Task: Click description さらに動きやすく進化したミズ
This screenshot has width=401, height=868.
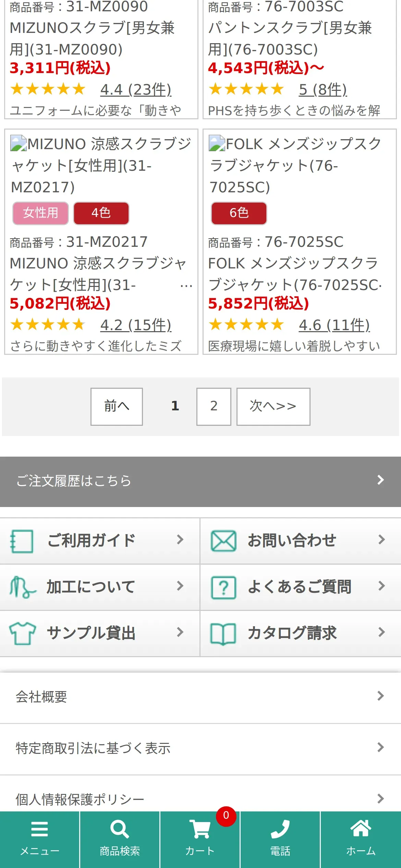Action: coord(96,346)
